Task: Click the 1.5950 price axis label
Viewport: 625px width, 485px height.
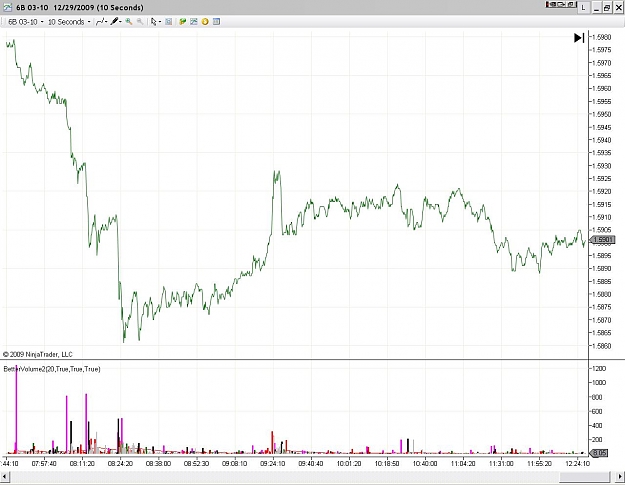Action: [x=601, y=114]
